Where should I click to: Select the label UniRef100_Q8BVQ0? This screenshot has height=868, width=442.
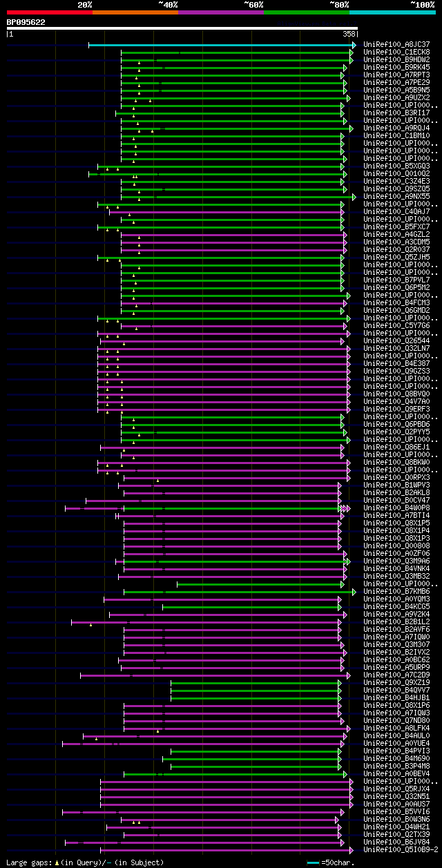[396, 394]
